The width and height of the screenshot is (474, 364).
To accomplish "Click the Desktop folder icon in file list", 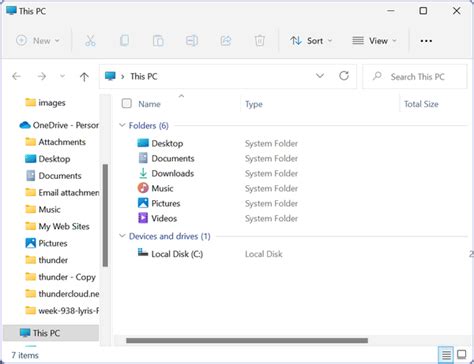I will pos(143,143).
